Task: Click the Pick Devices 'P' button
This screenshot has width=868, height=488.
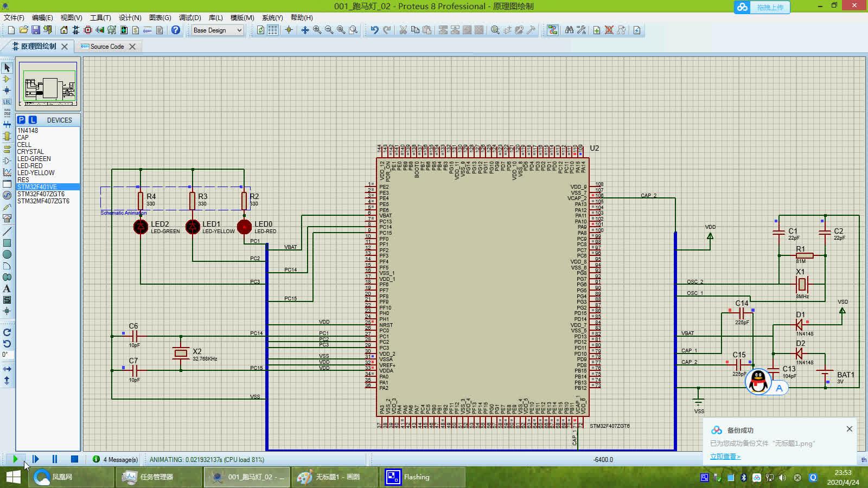Action: point(21,120)
